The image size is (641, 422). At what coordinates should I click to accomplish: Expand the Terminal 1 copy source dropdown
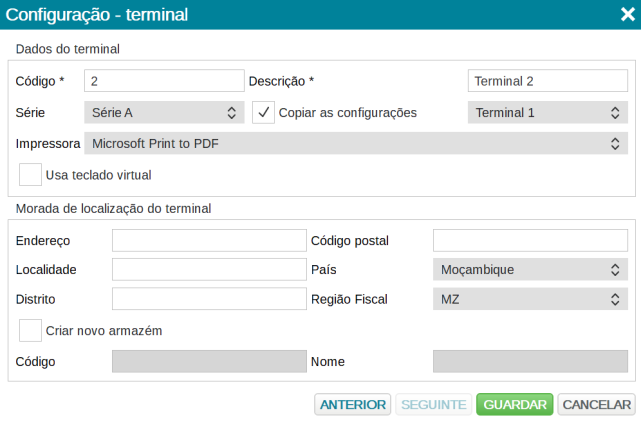coord(548,112)
